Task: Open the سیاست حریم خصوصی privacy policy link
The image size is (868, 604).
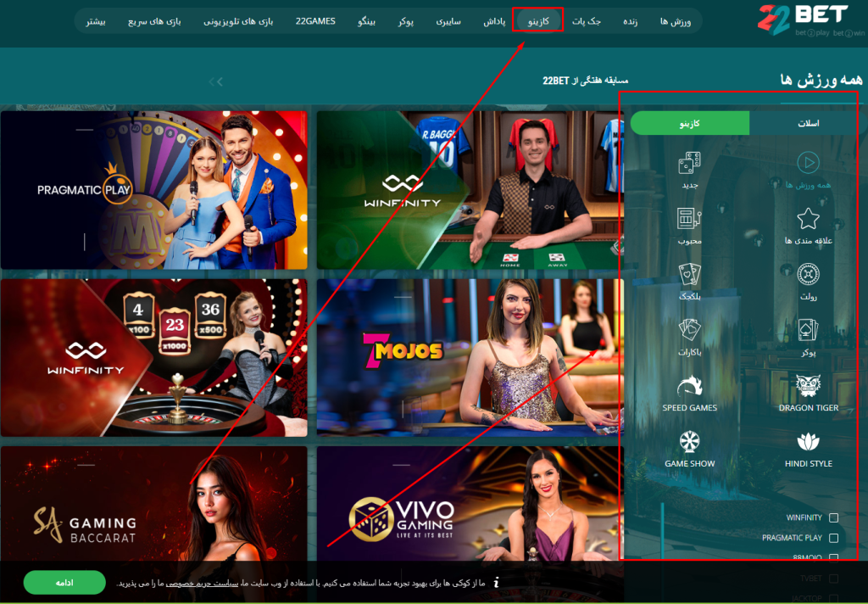Action: pyautogui.click(x=202, y=583)
